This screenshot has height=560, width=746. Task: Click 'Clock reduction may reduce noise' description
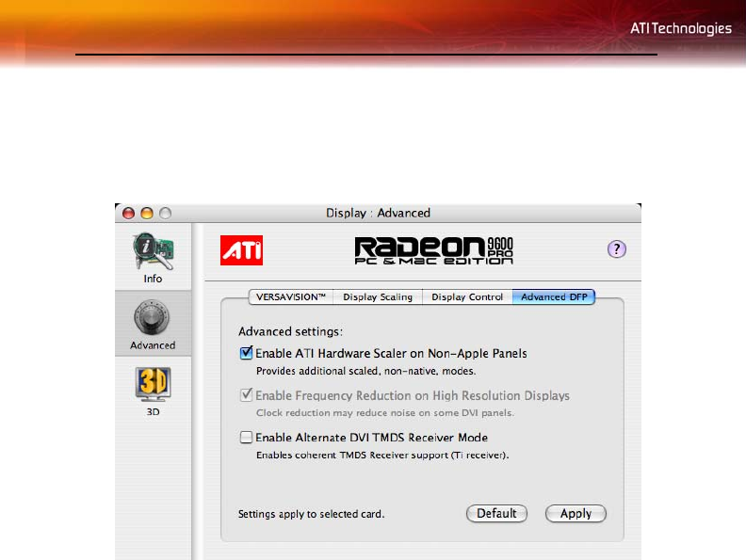pos(385,412)
